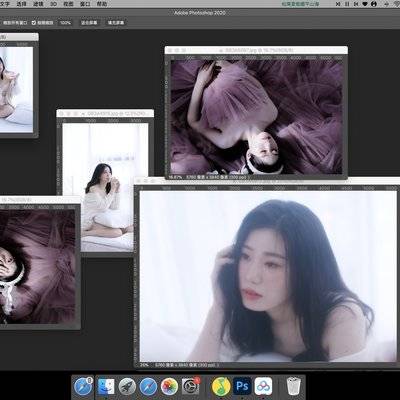Open the 窗口 menu
This screenshot has height=400, width=400.
pyautogui.click(x=85, y=4)
